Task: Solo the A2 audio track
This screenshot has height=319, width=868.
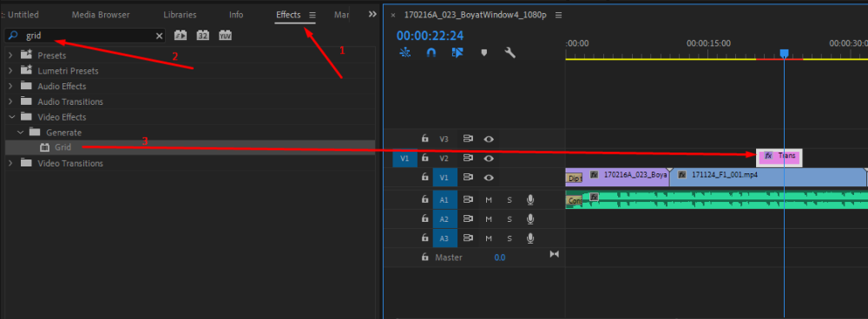Action: point(510,219)
